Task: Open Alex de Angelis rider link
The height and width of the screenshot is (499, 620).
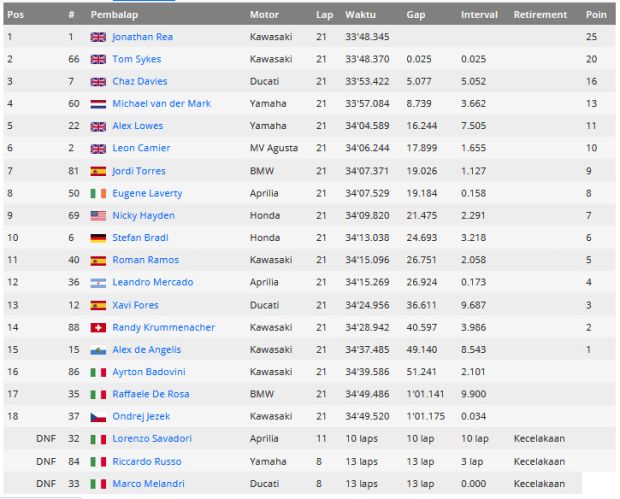Action: click(x=146, y=350)
